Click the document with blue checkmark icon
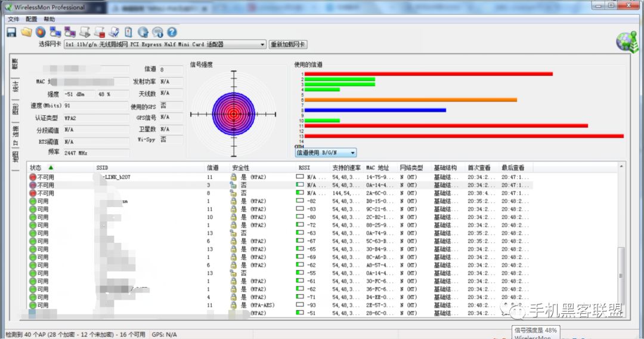The image size is (644, 339). click(114, 32)
